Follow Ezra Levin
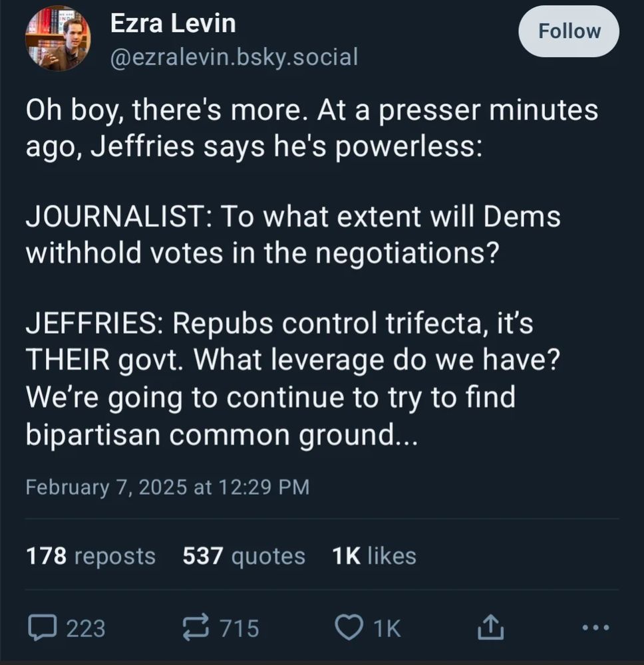 click(x=569, y=31)
